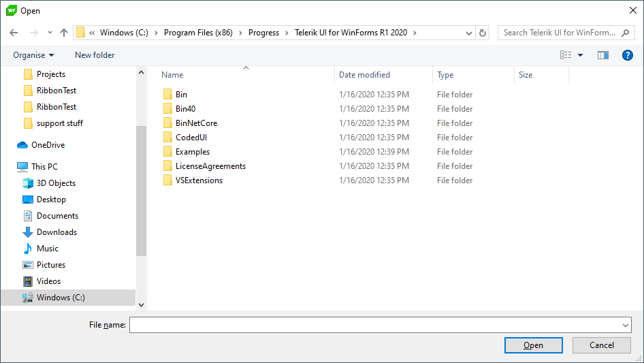The width and height of the screenshot is (644, 363).
Task: Create a New folder
Action: point(95,55)
